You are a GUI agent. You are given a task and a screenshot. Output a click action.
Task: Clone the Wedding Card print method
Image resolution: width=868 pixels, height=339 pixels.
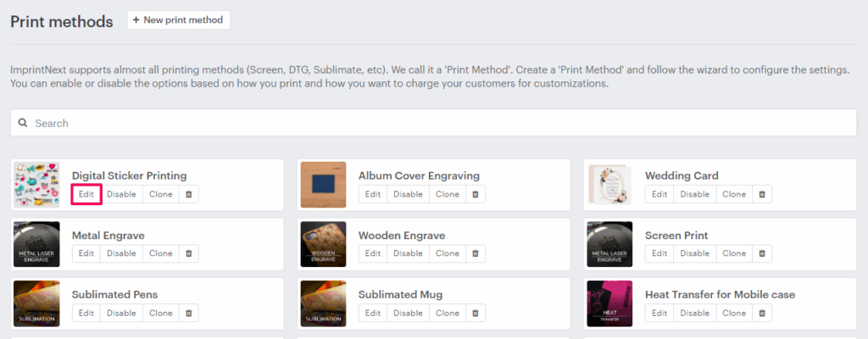click(734, 194)
